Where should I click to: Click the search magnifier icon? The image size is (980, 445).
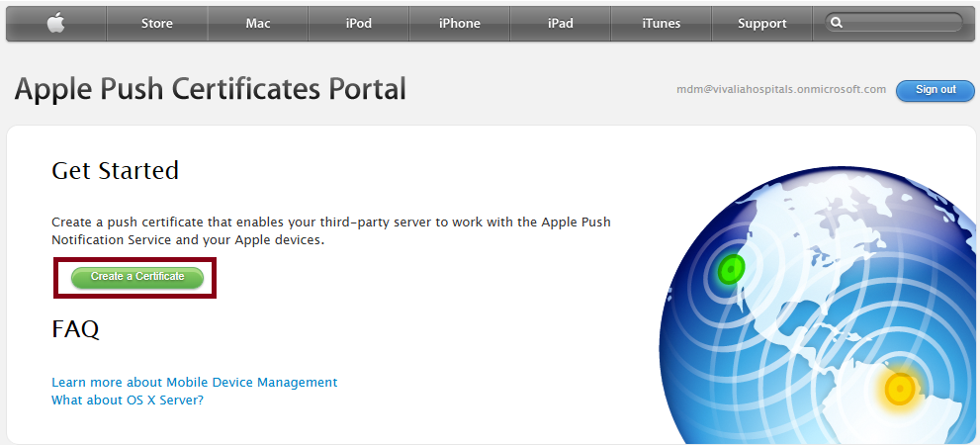(x=837, y=23)
